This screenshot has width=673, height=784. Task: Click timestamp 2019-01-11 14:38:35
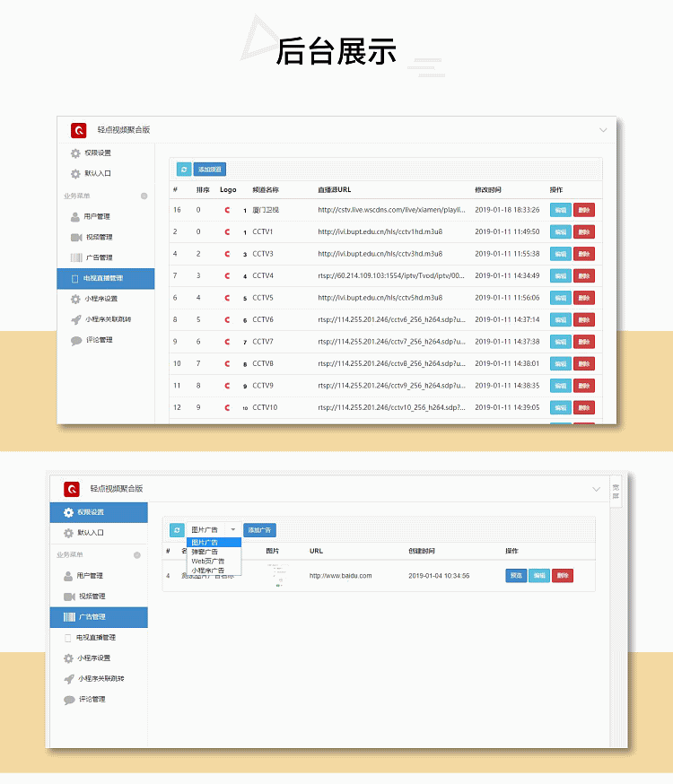tap(507, 386)
